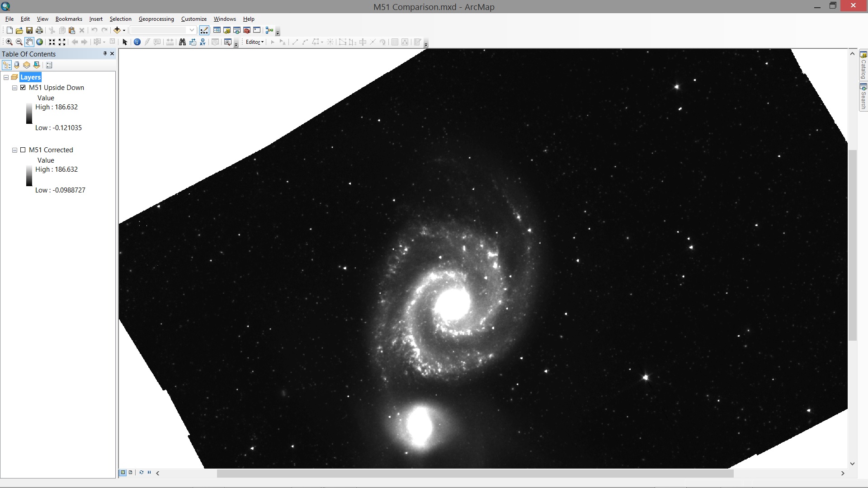Screen dimensions: 868x488
Task: Launch the Measure tool
Action: click(x=170, y=42)
